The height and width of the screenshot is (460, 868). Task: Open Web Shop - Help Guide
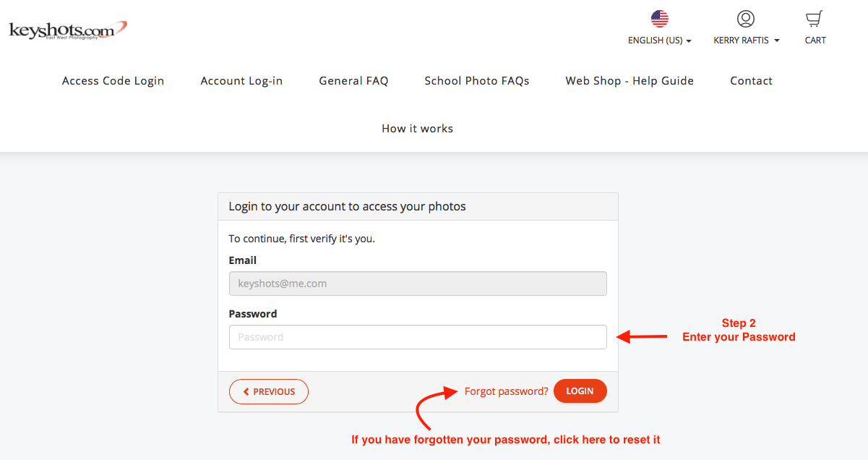[629, 81]
